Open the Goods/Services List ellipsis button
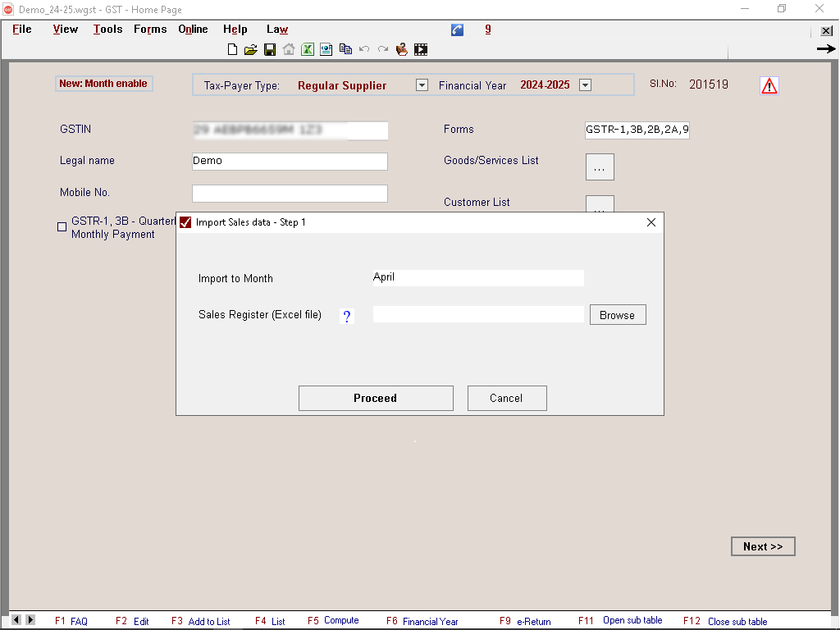840x630 pixels. (600, 167)
